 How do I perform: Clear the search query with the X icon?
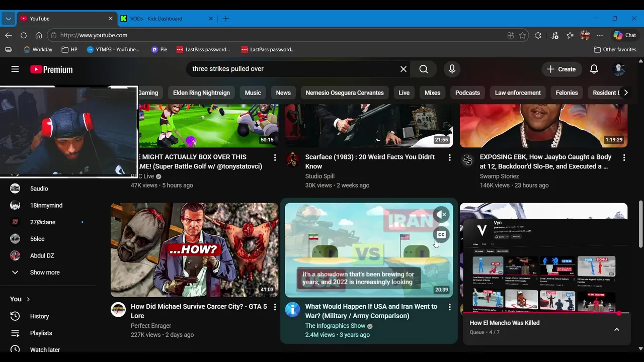click(x=404, y=69)
